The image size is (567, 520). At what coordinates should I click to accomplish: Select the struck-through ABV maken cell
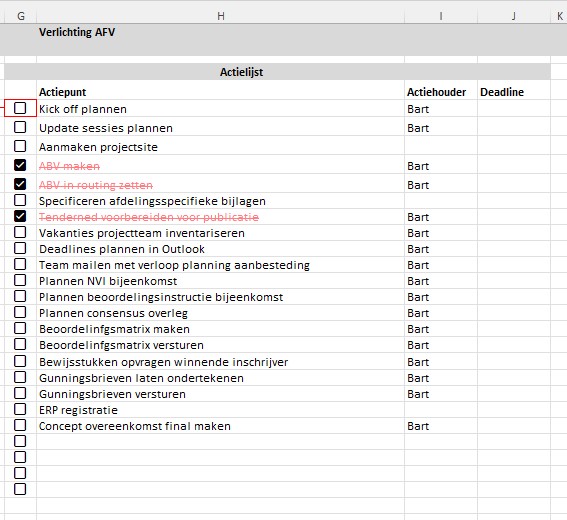(221, 165)
